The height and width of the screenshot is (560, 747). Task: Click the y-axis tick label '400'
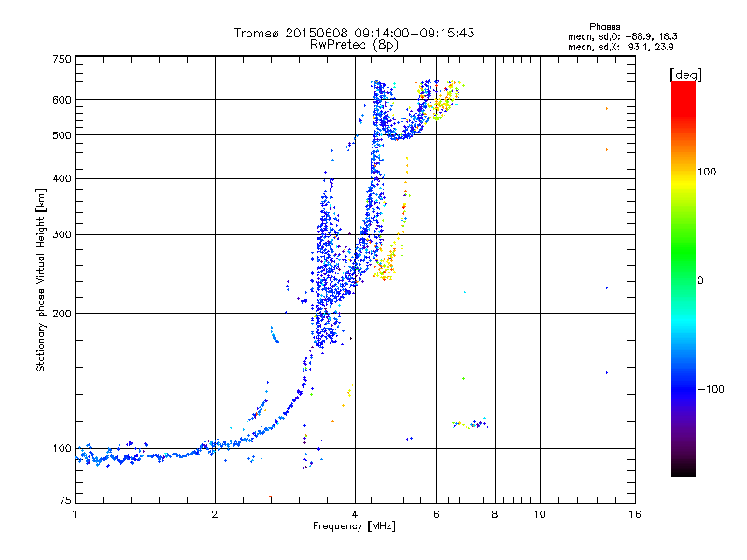tap(62, 178)
